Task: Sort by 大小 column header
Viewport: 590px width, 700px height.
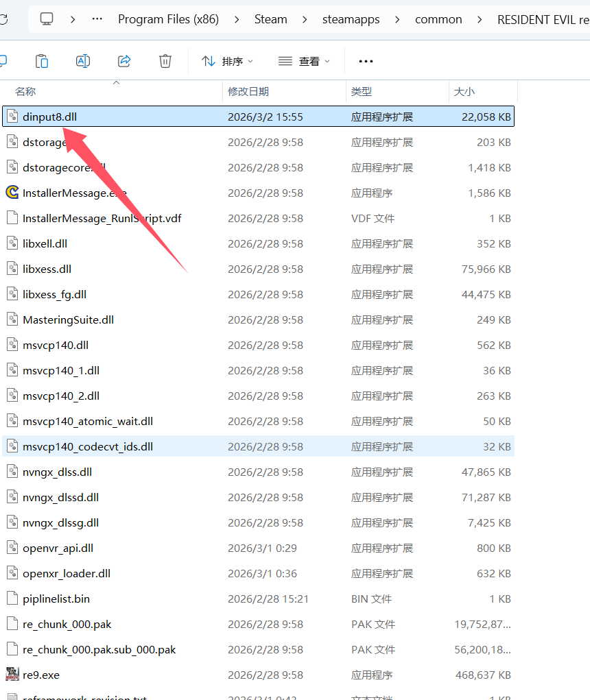Action: 463,91
